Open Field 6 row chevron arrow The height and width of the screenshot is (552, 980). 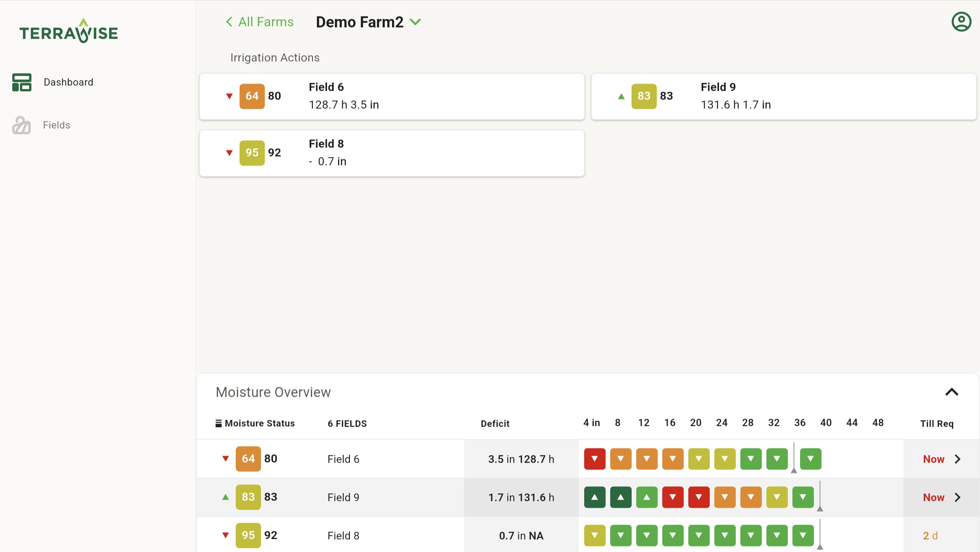(957, 459)
